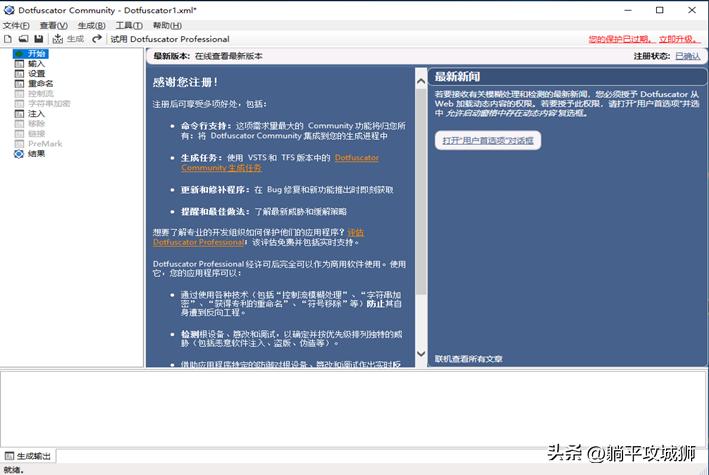Select the PreMark tree node
The width and height of the screenshot is (709, 475).
coord(45,144)
